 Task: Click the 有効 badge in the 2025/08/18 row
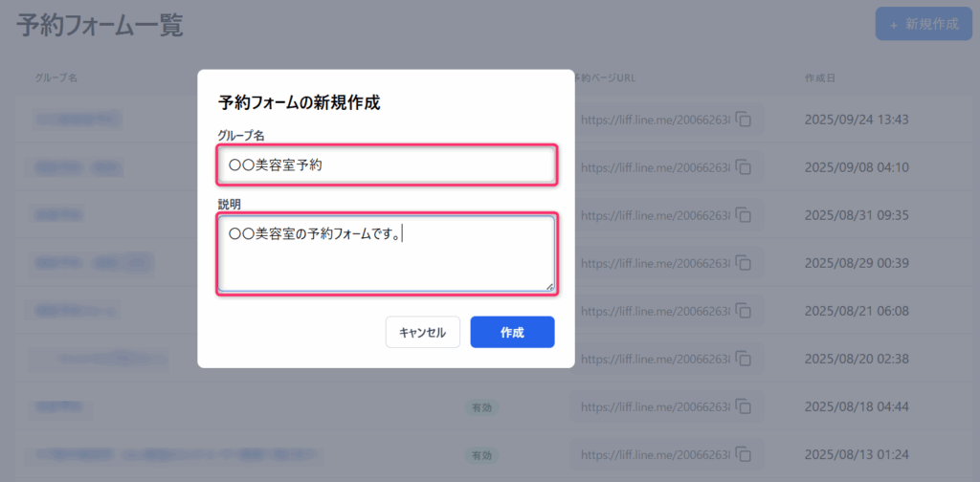(480, 407)
